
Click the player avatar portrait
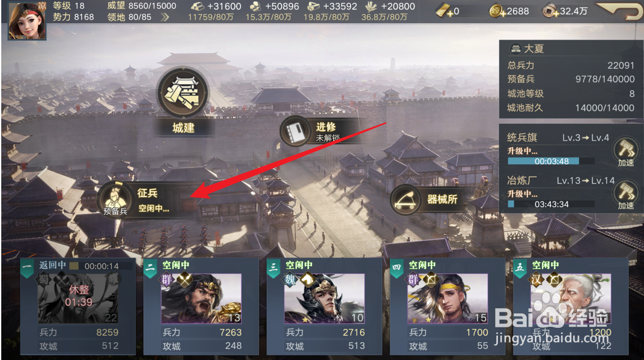pos(27,20)
